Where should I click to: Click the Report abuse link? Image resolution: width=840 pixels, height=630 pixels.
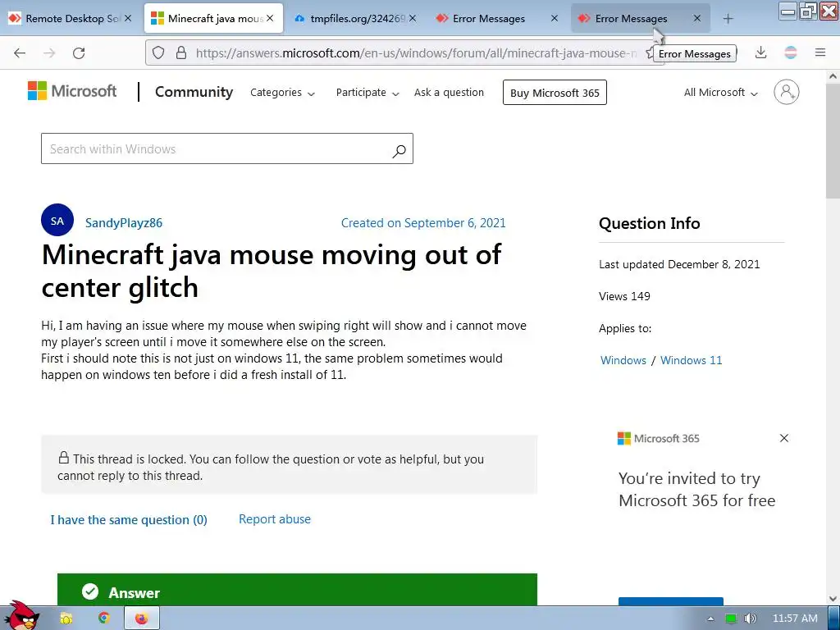click(275, 519)
